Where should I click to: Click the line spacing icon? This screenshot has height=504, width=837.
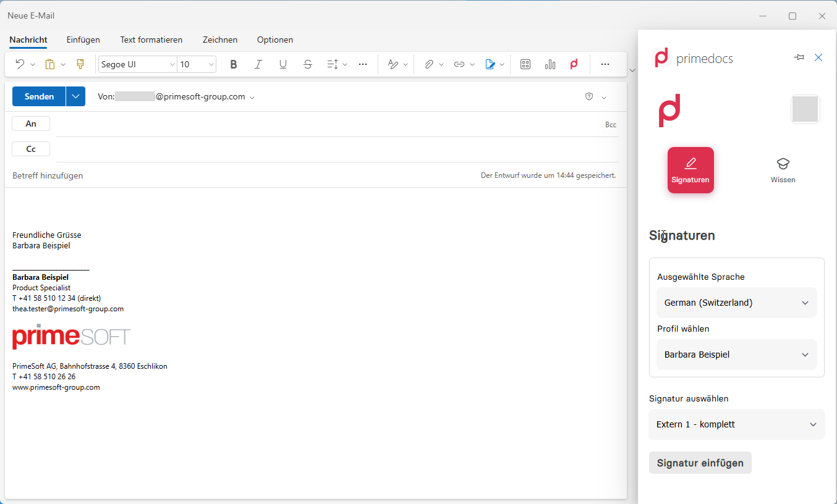click(332, 64)
